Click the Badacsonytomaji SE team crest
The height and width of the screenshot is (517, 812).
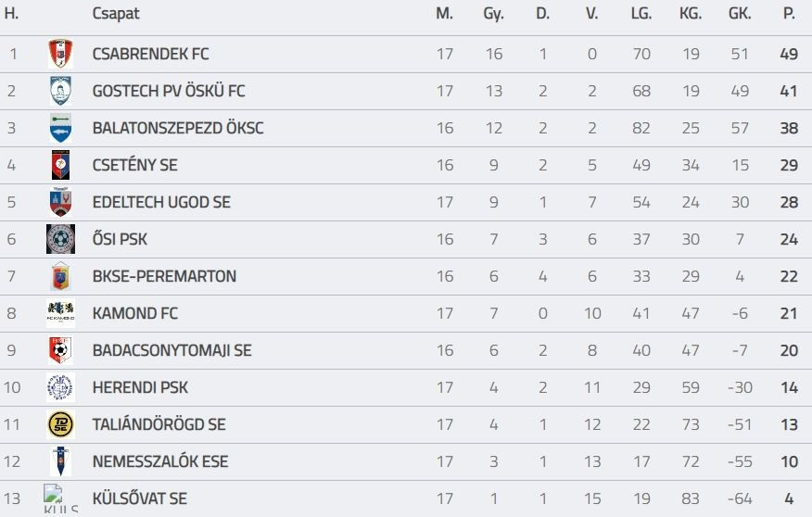click(x=60, y=350)
